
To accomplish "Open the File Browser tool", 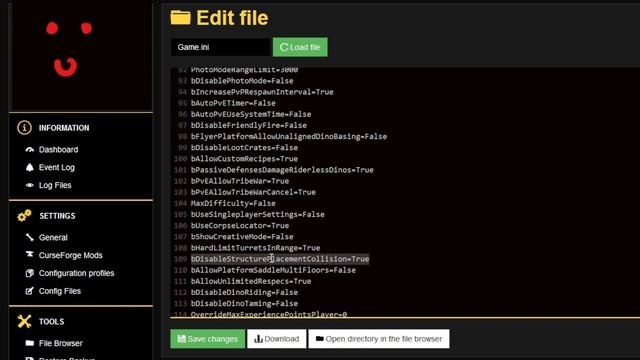I will 60,343.
